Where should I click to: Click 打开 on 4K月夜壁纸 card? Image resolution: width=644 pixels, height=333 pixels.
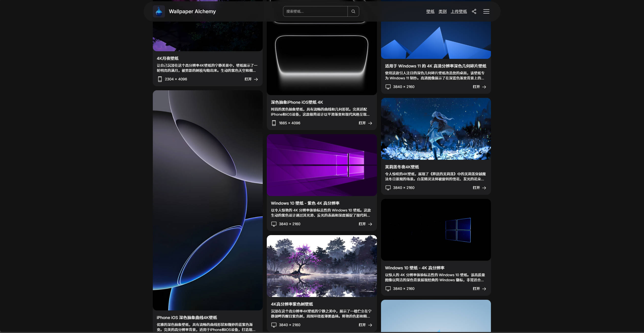tap(251, 79)
